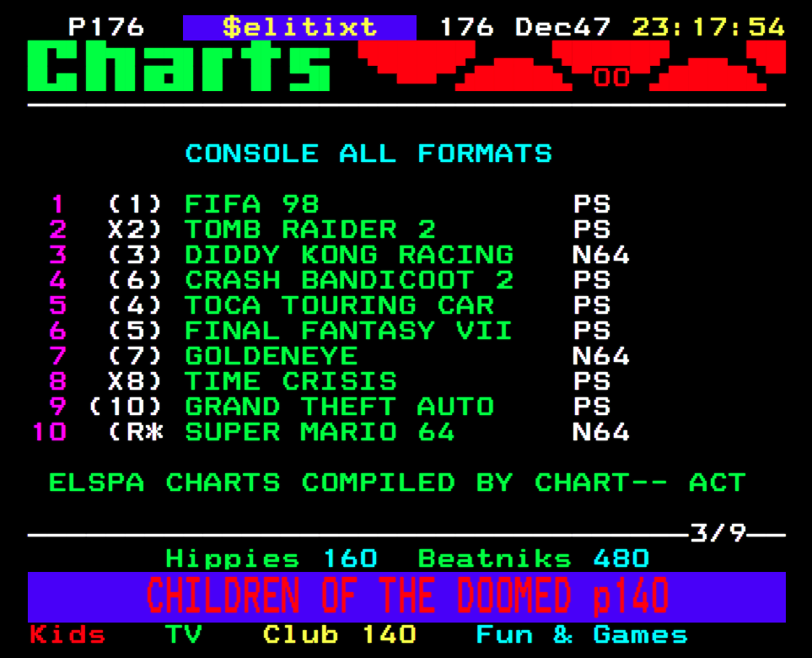Viewport: 812px width, 658px height.
Task: Click the SUPER MARIO 64 entry
Action: [320, 432]
